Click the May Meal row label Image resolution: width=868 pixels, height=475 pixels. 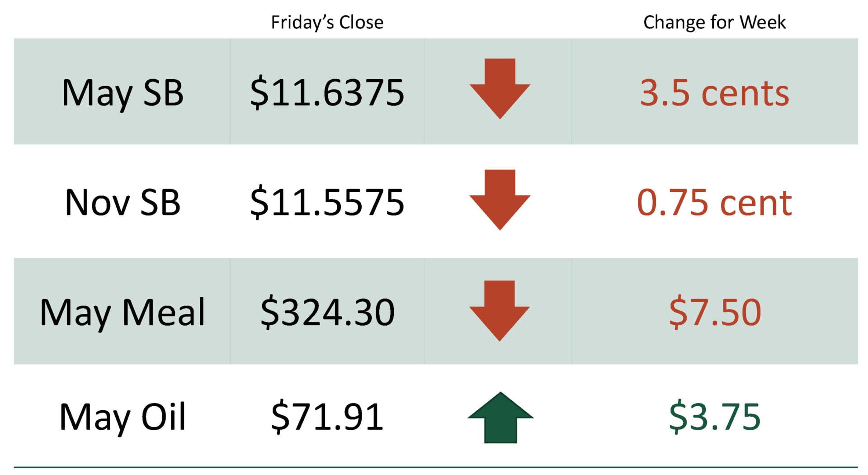pos(123,312)
